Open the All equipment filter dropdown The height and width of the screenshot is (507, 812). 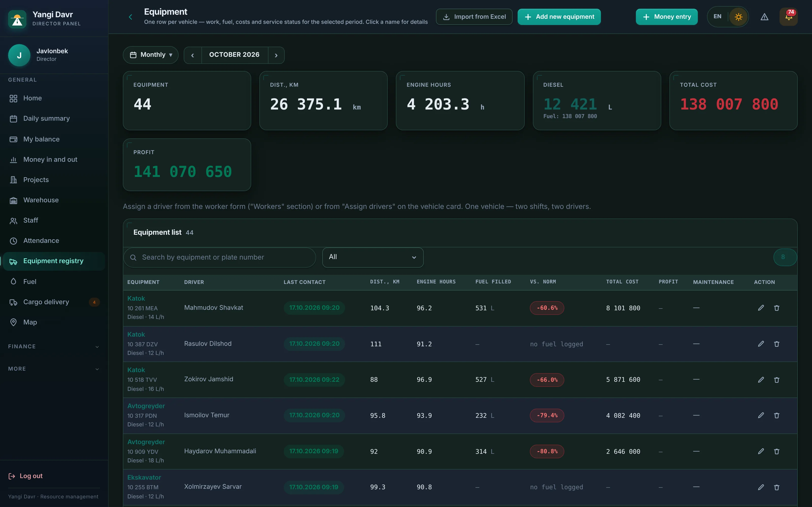coord(373,258)
